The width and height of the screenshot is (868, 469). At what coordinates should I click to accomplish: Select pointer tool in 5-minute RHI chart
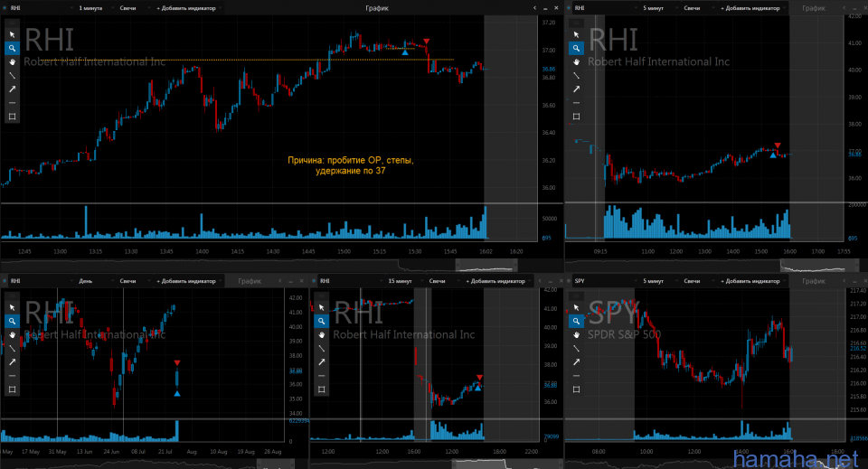tap(576, 34)
